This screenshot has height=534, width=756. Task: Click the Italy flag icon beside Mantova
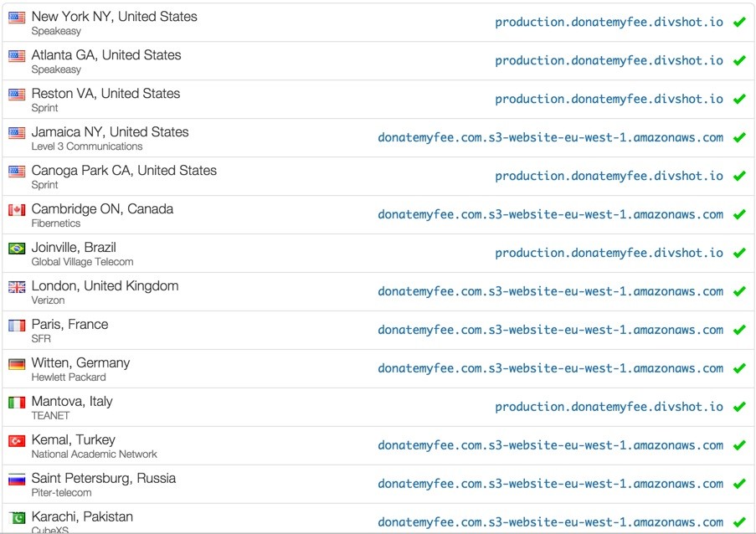click(x=17, y=403)
